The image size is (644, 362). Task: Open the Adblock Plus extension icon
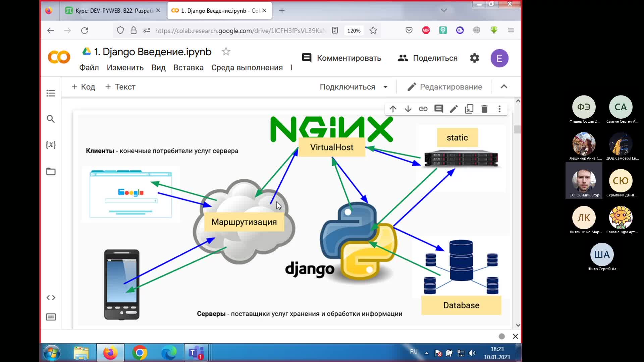tap(426, 31)
